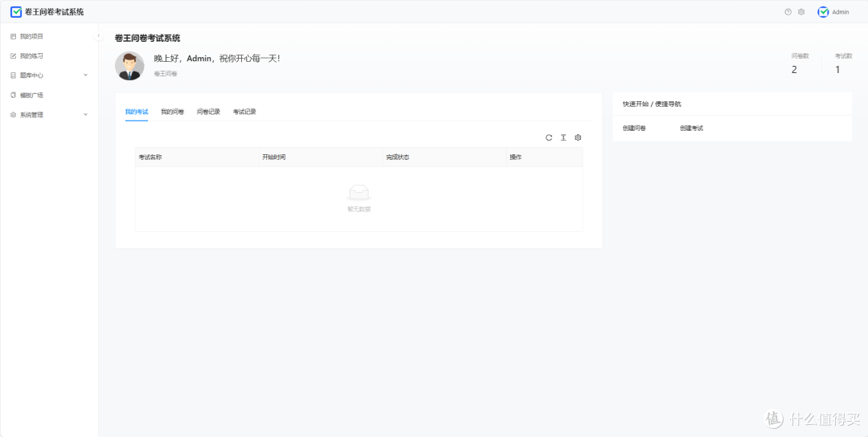Click the 问卷数 count value 2

(794, 70)
